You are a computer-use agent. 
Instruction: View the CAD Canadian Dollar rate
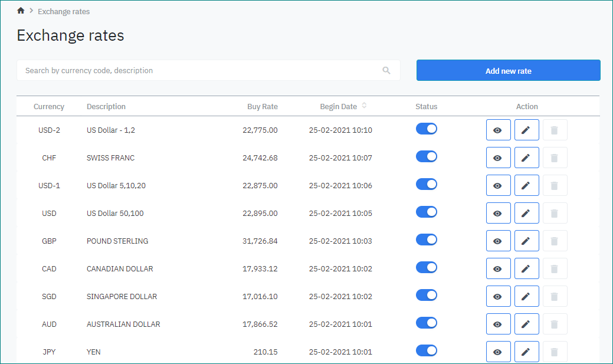(x=498, y=268)
